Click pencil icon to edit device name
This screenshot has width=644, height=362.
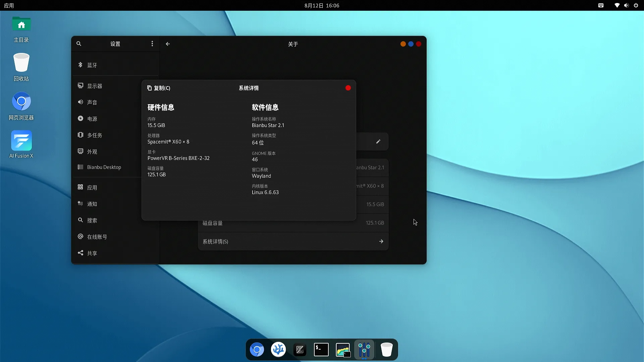click(x=378, y=141)
